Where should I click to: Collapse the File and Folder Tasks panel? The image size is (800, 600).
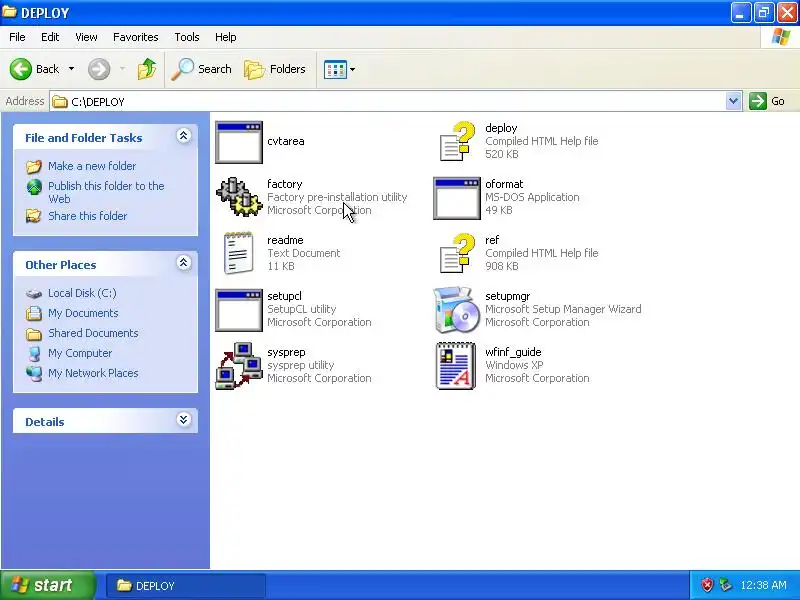[184, 135]
